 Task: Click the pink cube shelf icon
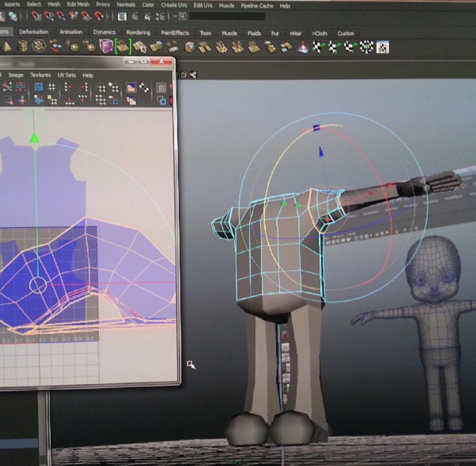106,47
